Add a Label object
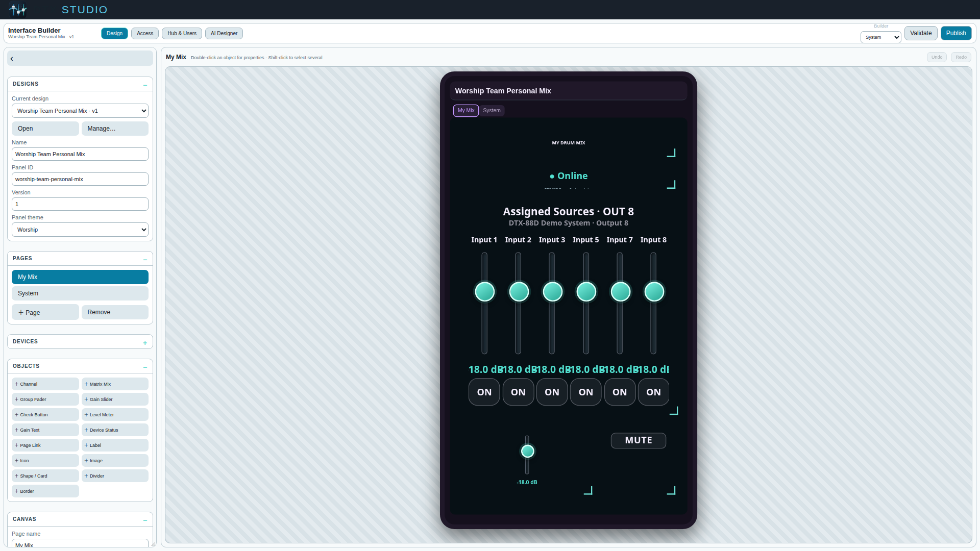The width and height of the screenshot is (980, 551). (115, 445)
